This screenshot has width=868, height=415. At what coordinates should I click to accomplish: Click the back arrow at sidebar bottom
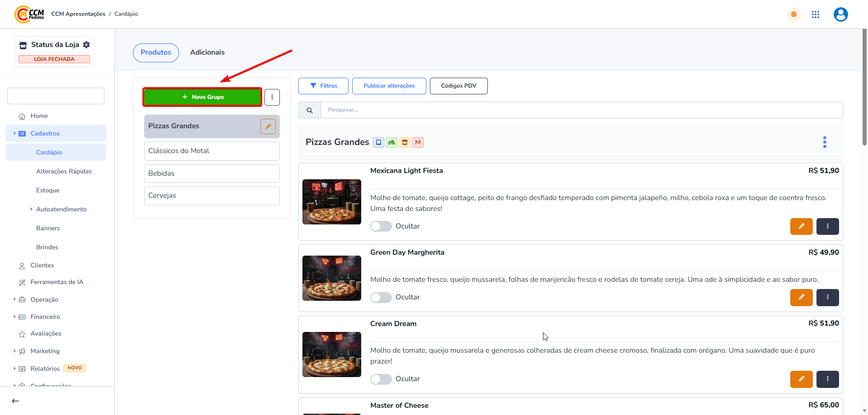pyautogui.click(x=15, y=401)
